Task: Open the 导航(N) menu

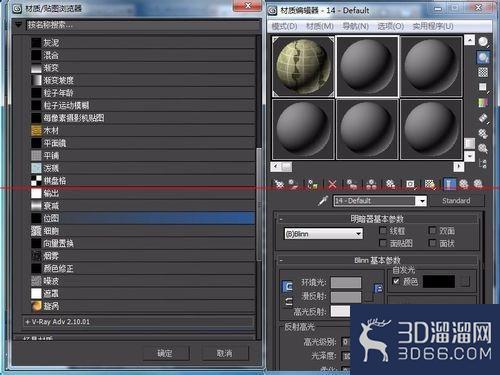Action: [355, 26]
